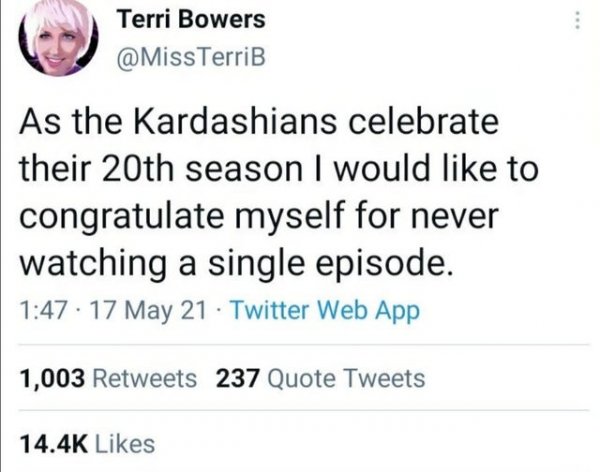
Task: Show the 14.4K likes count
Action: [x=50, y=440]
